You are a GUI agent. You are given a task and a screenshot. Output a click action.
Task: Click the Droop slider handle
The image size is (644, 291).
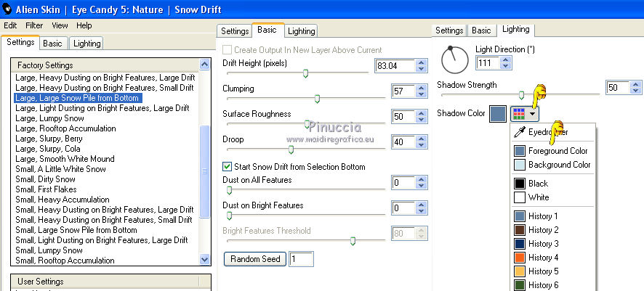pyautogui.click(x=291, y=149)
